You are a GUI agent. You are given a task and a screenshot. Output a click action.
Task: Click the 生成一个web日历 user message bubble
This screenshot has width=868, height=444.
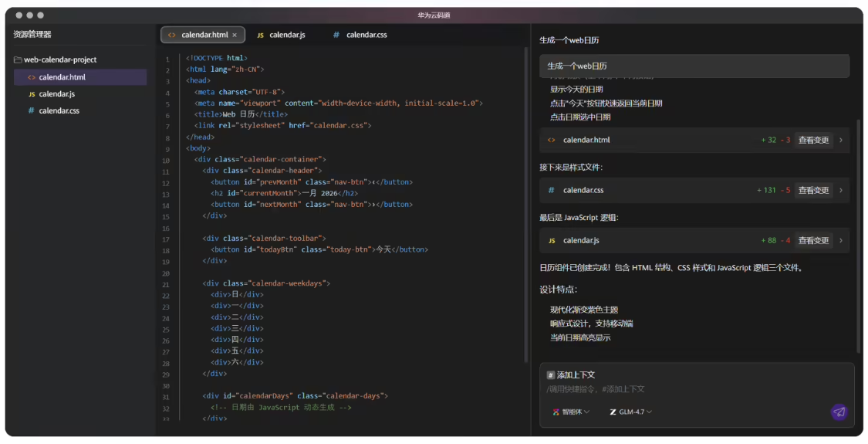click(x=694, y=66)
